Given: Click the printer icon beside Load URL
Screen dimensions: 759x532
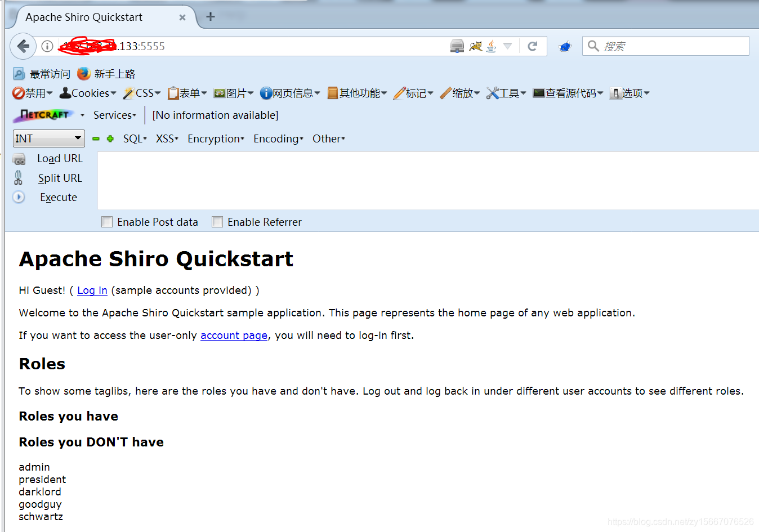Looking at the screenshot, I should (19, 159).
